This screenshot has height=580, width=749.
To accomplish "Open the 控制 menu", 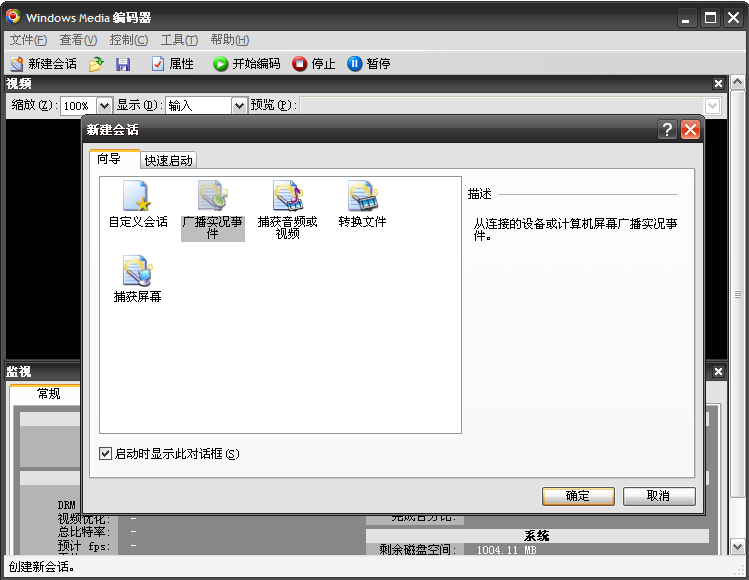I will (x=128, y=40).
